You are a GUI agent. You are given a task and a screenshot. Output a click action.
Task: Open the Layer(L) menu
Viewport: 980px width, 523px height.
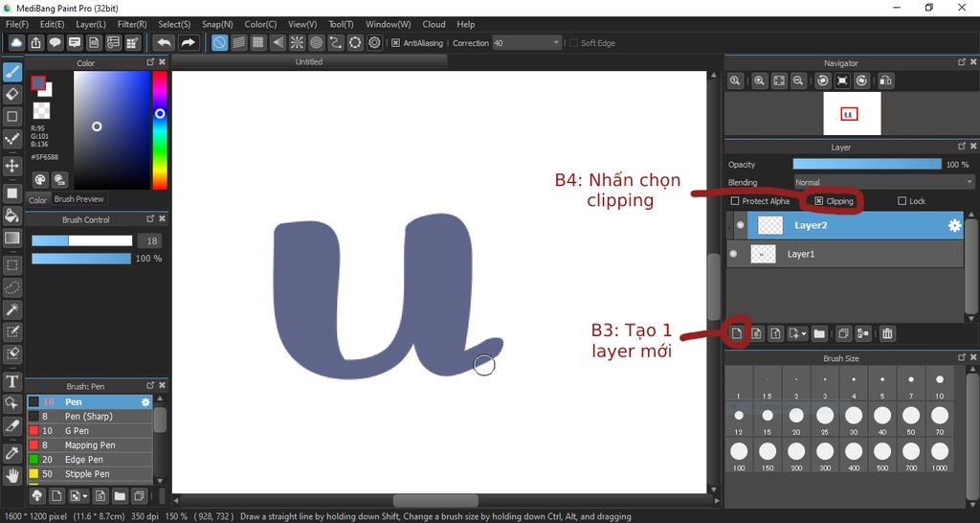(x=91, y=24)
